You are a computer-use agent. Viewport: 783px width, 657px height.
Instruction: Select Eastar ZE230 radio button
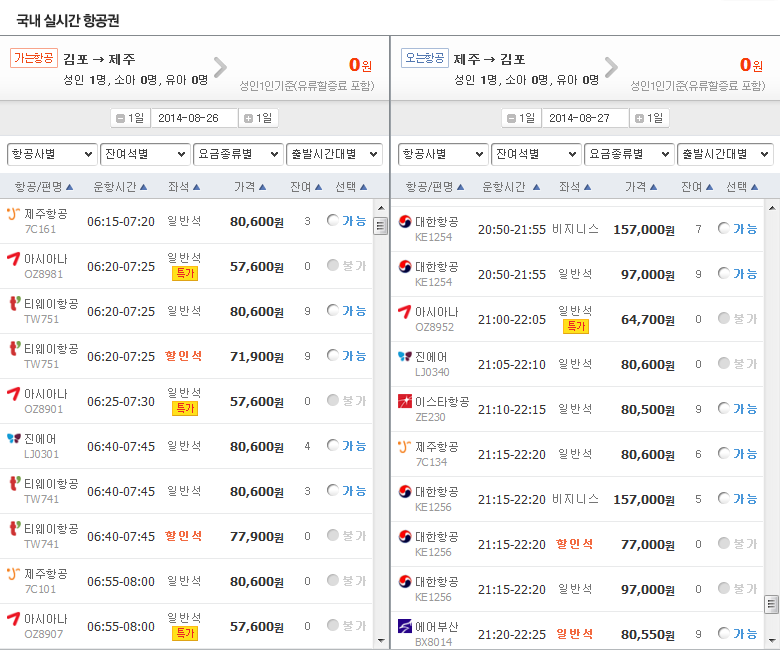tap(724, 408)
